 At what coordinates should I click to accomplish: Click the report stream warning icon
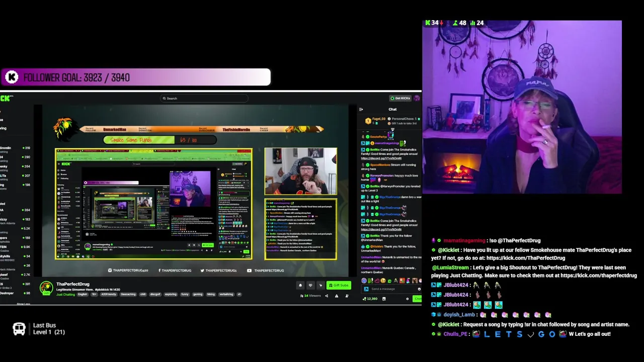(x=337, y=296)
